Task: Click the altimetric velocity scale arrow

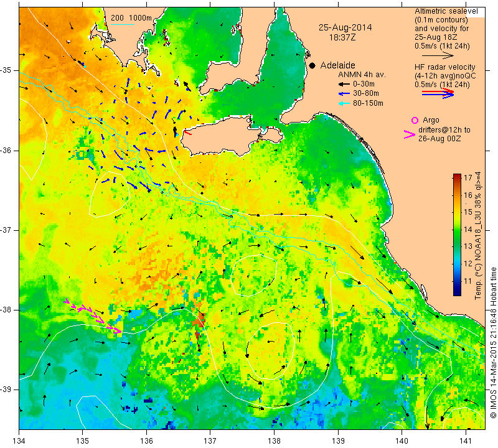Action: click(x=438, y=55)
